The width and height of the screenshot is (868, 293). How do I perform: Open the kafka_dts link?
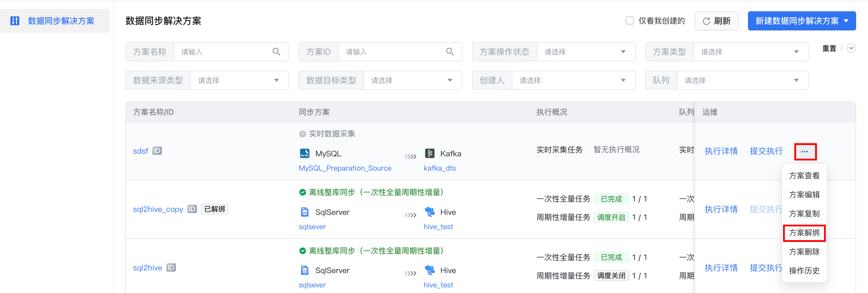[440, 168]
